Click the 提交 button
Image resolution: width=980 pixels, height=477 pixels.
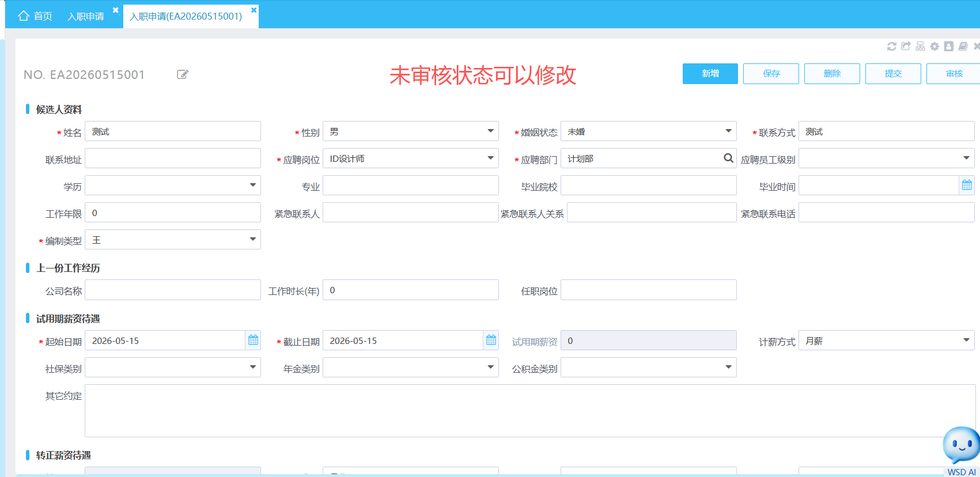tap(893, 74)
